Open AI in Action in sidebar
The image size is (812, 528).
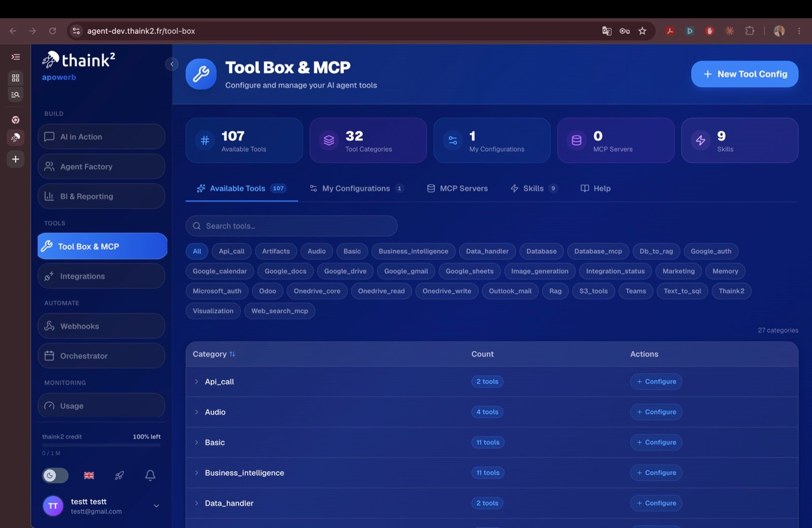[x=101, y=137]
